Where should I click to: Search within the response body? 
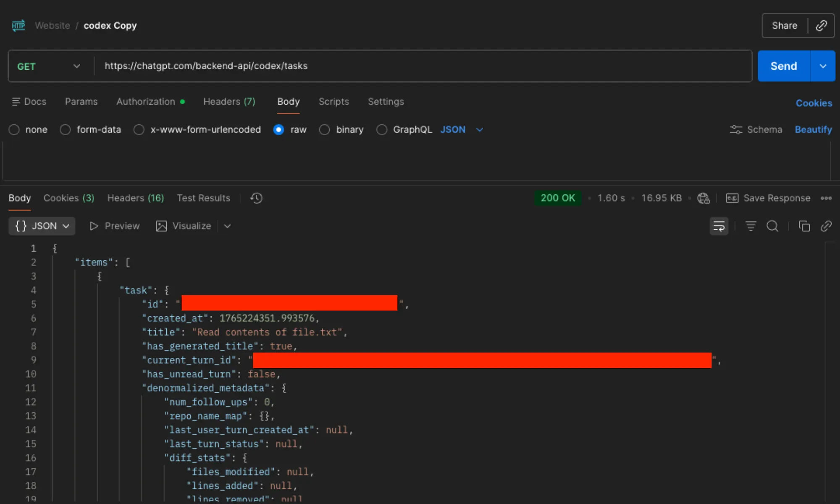772,226
